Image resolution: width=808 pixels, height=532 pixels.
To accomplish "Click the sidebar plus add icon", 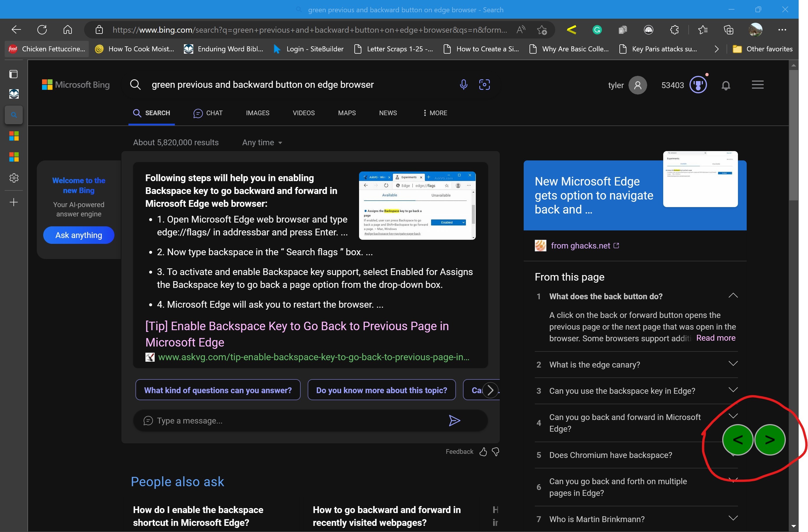I will tap(14, 202).
